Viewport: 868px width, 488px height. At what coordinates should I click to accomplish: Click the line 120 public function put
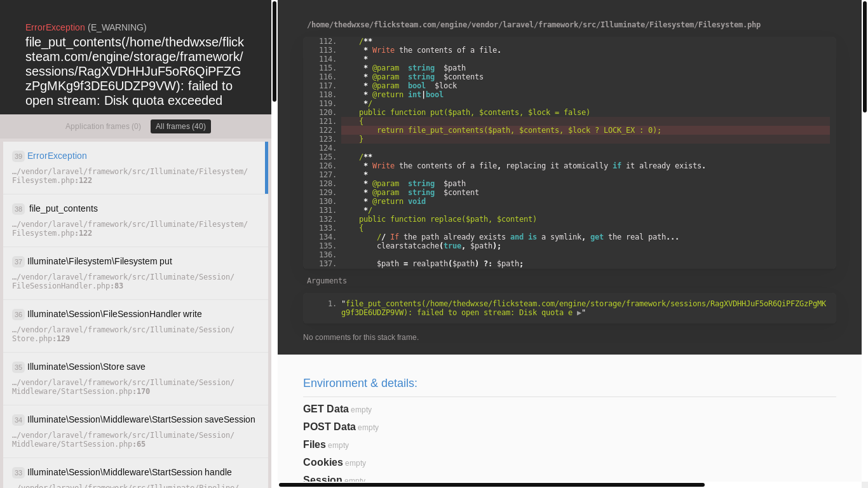pos(475,112)
